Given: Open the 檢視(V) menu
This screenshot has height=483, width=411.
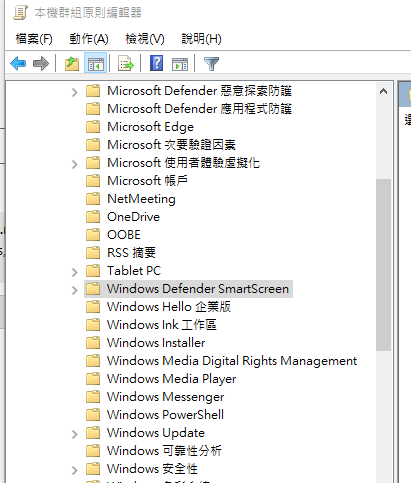Looking at the screenshot, I should (145, 39).
